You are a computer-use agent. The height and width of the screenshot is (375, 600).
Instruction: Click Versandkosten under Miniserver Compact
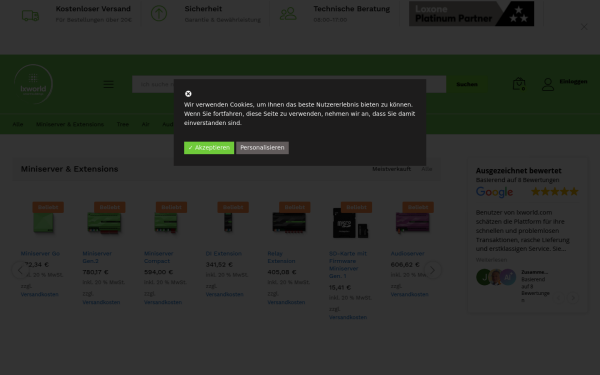[x=163, y=302]
